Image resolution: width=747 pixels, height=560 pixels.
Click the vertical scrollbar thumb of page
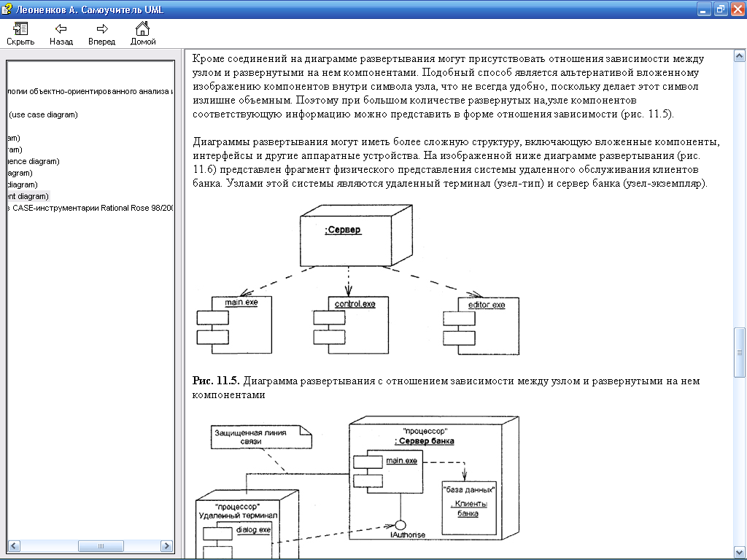point(740,352)
